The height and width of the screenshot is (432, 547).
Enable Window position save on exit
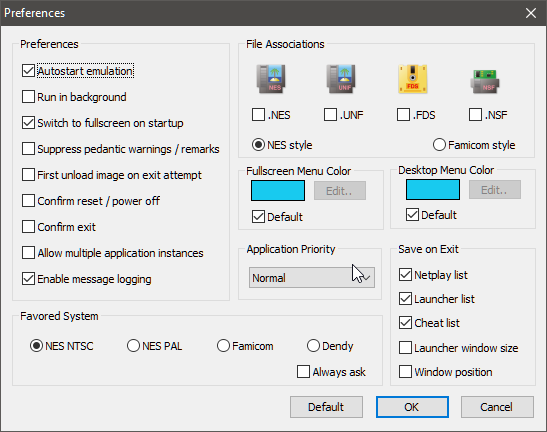[x=405, y=372]
